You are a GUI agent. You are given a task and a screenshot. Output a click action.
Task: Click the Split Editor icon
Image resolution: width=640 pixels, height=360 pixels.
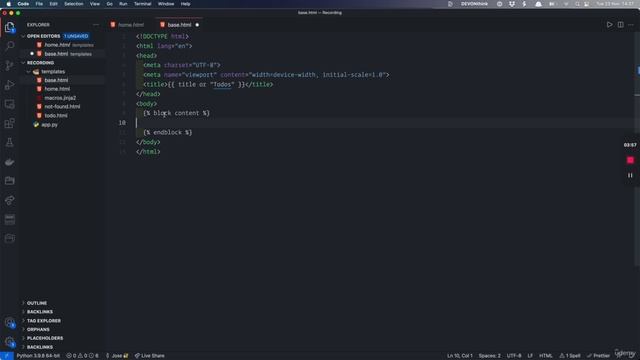[x=620, y=24]
